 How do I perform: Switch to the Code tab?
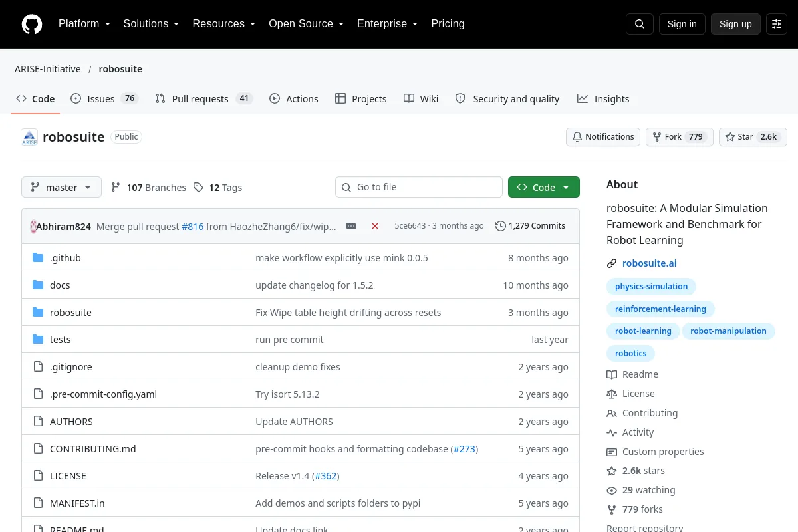35,98
